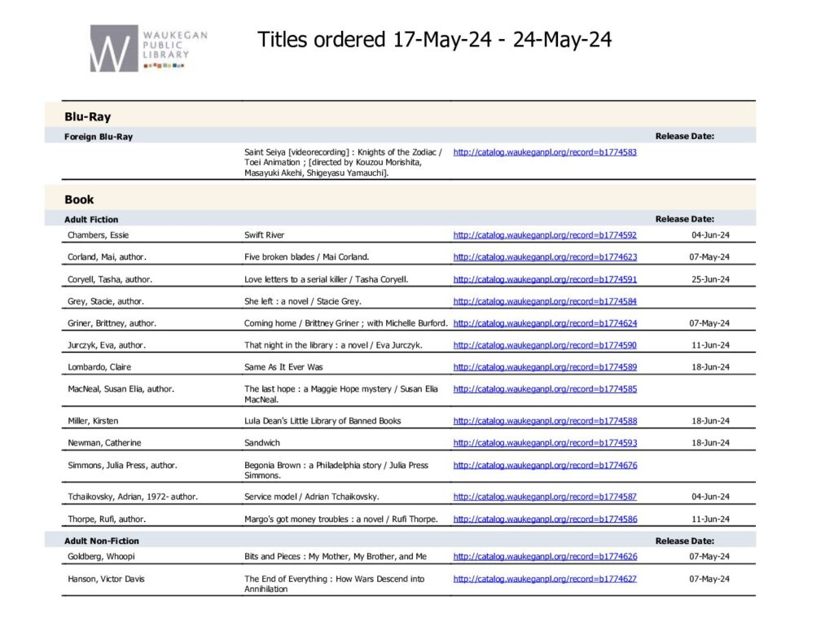Select author 'Tchaikovsky, Adrian, 1972- author.'
Screen dimensions: 834x644
click(x=133, y=497)
